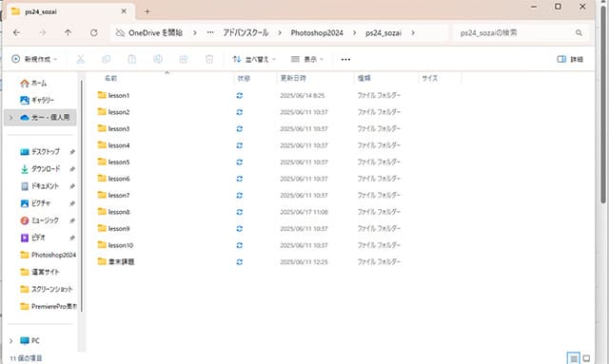Navigate to Photoshop2024 breadcrumb
The height and width of the screenshot is (364, 609).
(x=317, y=33)
